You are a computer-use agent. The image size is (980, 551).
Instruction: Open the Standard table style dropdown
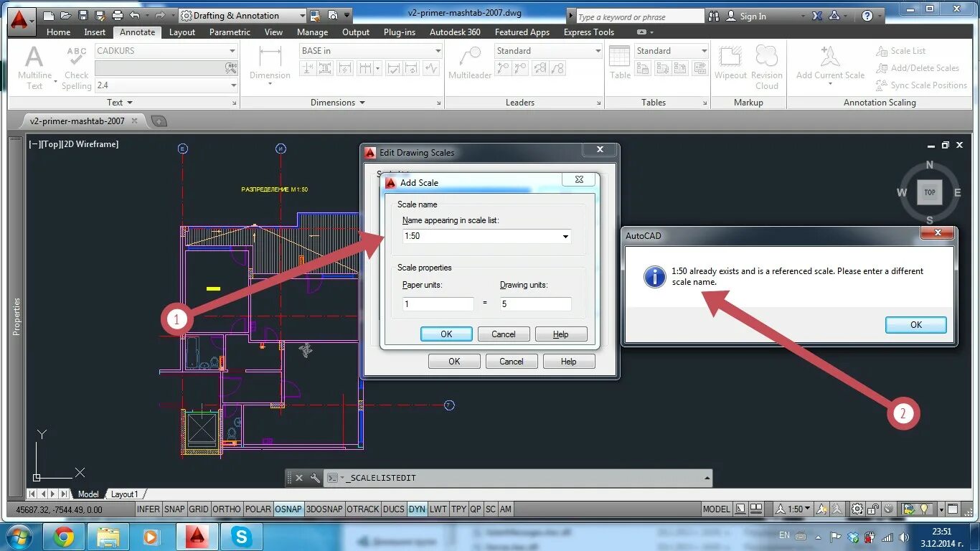[703, 51]
